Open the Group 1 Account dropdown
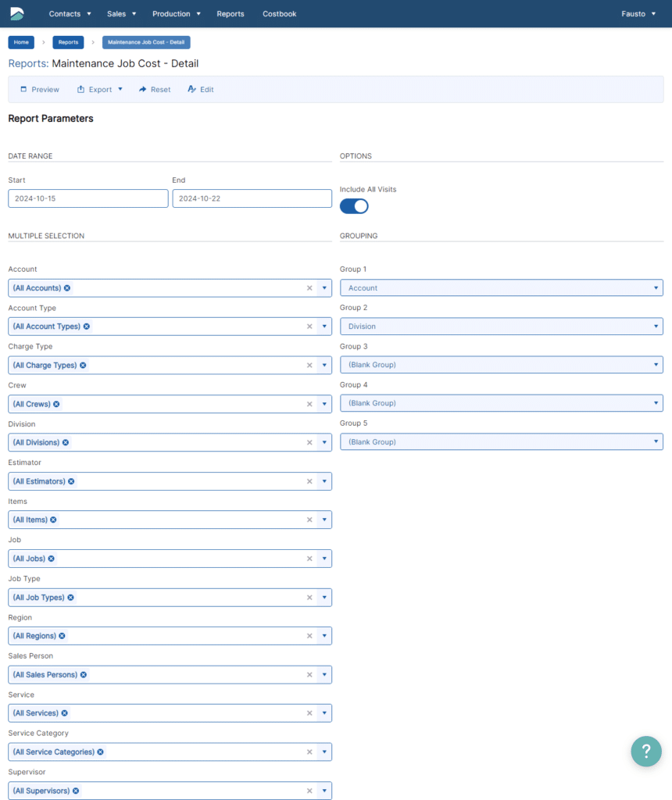The image size is (672, 800). tap(501, 288)
